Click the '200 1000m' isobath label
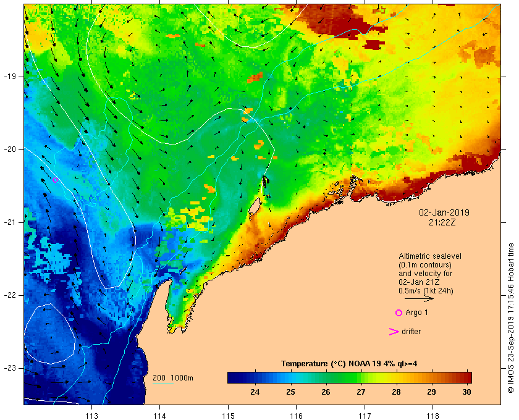The height and width of the screenshot is (420, 519). [173, 378]
